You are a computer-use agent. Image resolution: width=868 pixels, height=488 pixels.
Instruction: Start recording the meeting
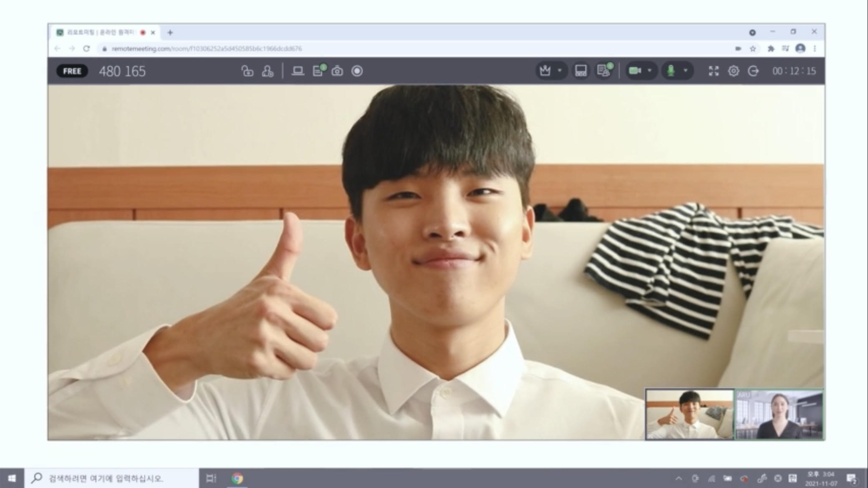[x=357, y=71]
